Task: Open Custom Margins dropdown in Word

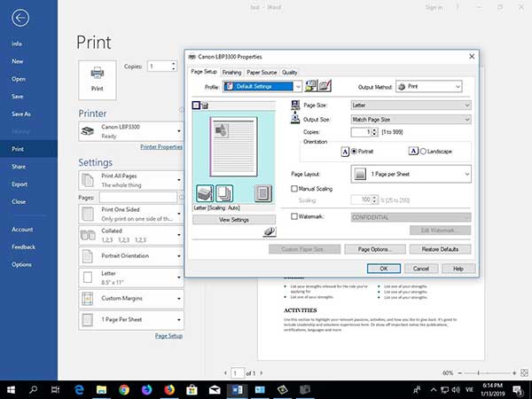Action: [x=131, y=299]
